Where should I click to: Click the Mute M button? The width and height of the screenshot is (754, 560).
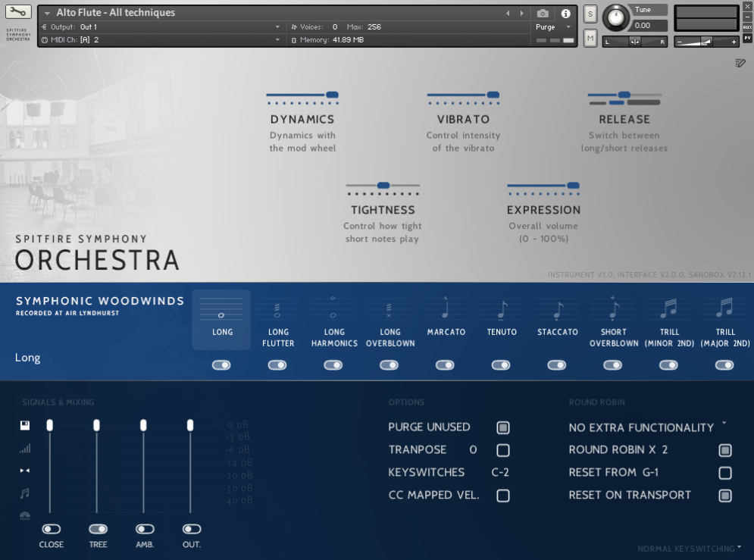click(590, 38)
